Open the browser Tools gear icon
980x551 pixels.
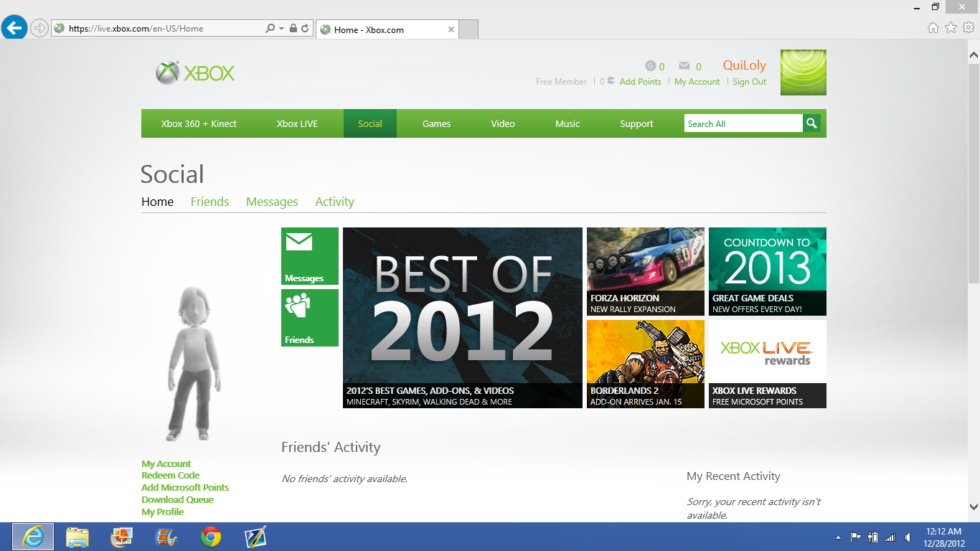[969, 28]
